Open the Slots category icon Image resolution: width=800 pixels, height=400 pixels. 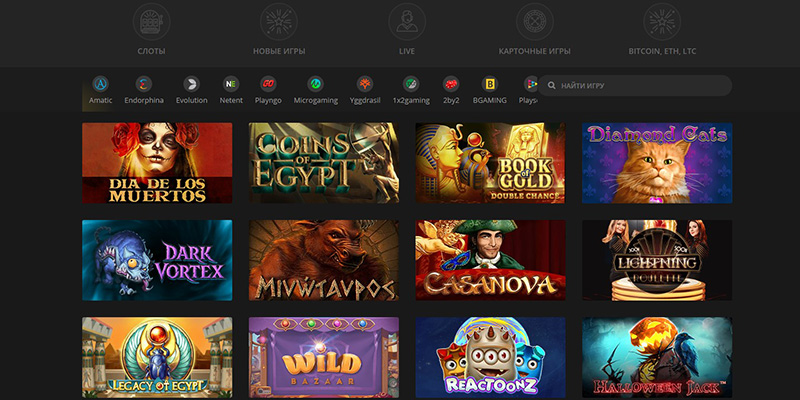152,21
